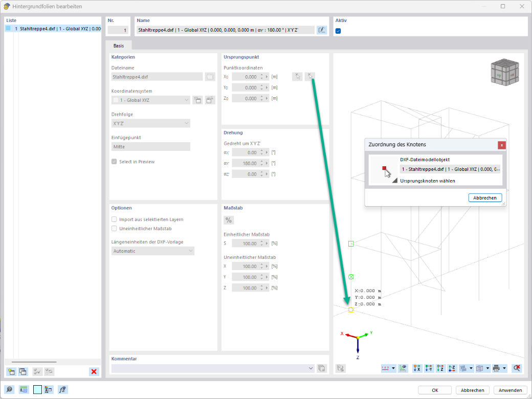The image size is (532, 399).
Task: Uncheck the Aktiv checkbox
Action: [338, 31]
